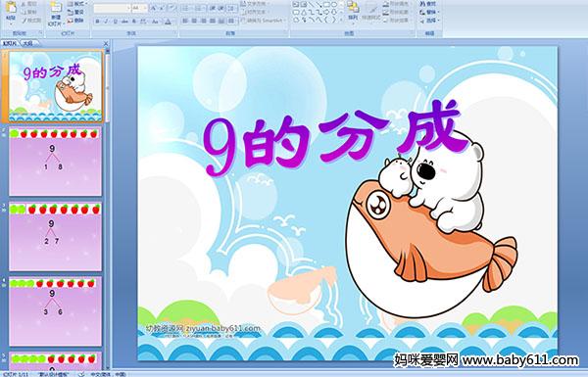588x377 pixels.
Task: Select slide thumbnail showing 9 splits into 1 and 8
Action: pyautogui.click(x=56, y=163)
